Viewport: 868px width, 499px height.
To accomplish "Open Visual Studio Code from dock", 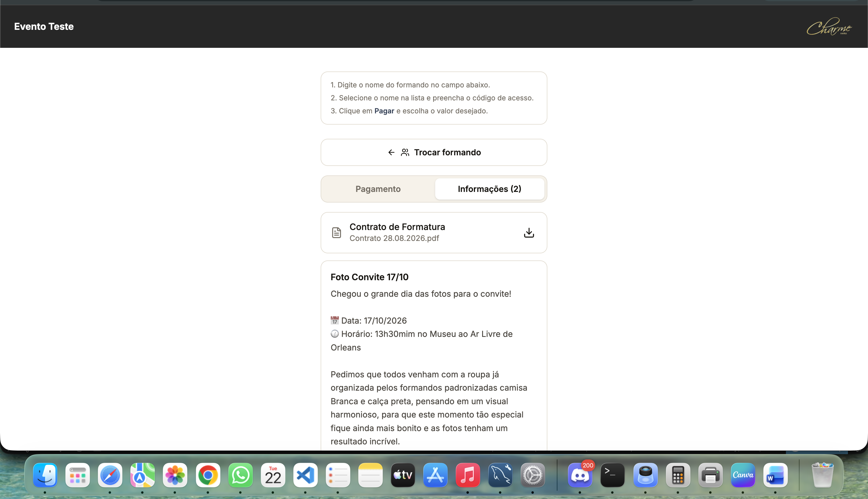I will (305, 475).
